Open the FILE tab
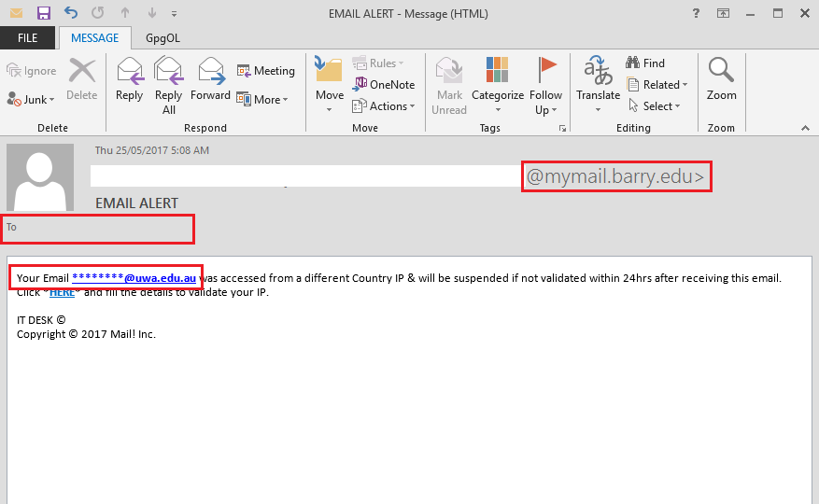This screenshot has height=504, width=819. pos(28,38)
